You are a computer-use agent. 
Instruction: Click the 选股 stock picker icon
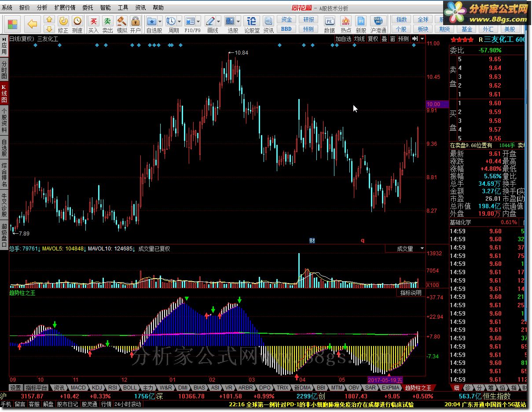(x=231, y=24)
